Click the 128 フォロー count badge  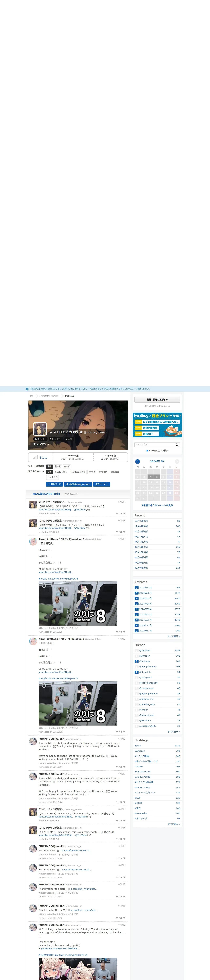(x=40, y=439)
